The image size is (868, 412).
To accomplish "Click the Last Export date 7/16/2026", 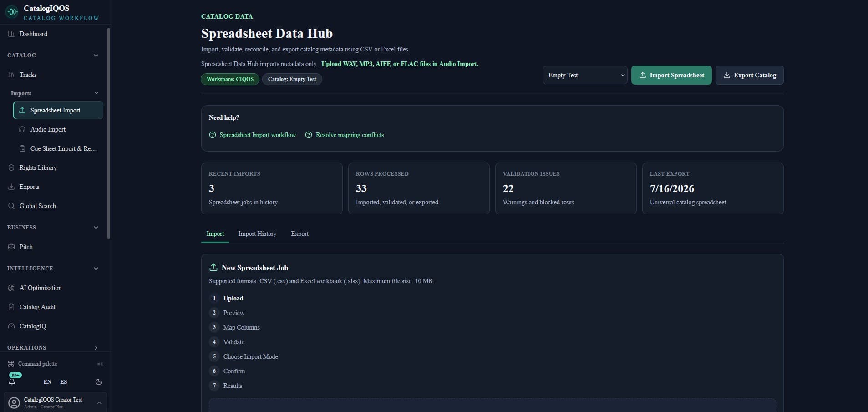I will tap(672, 188).
